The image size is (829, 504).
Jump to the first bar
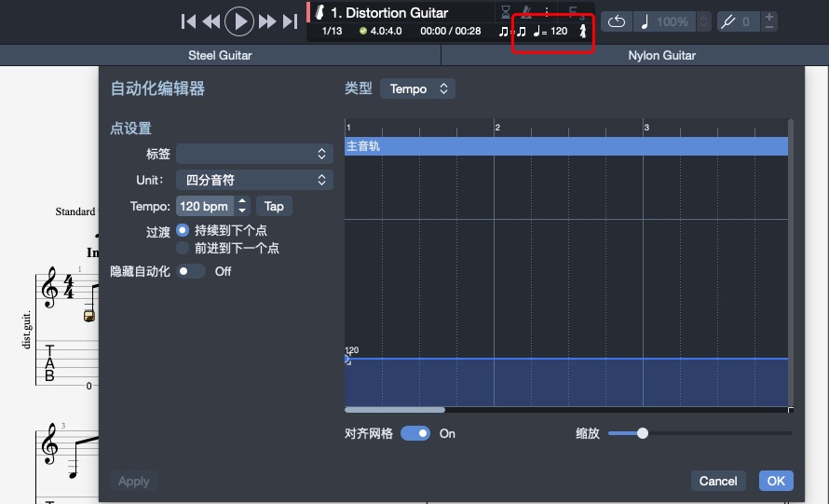pyautogui.click(x=188, y=21)
